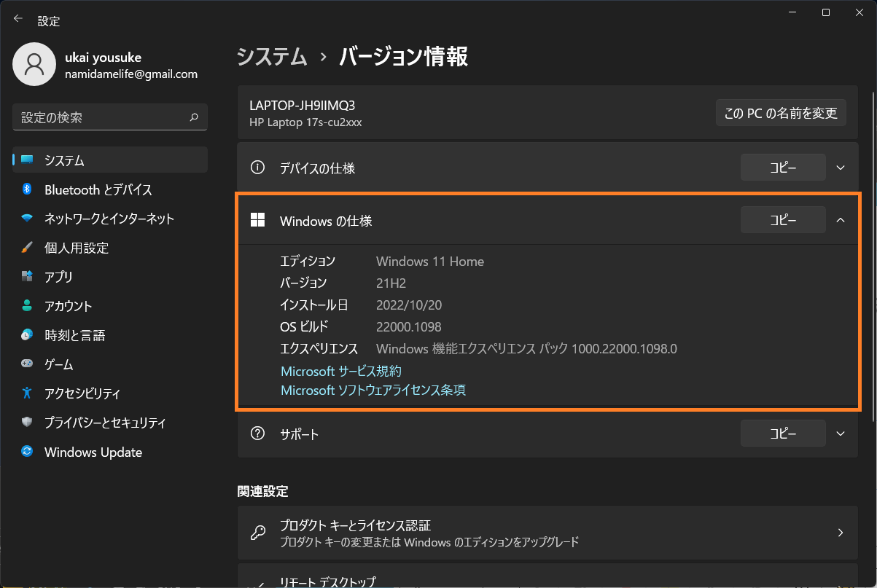This screenshot has height=588, width=877.
Task: Open プライバシーとセキュリティ shield icon
Action: pos(26,423)
